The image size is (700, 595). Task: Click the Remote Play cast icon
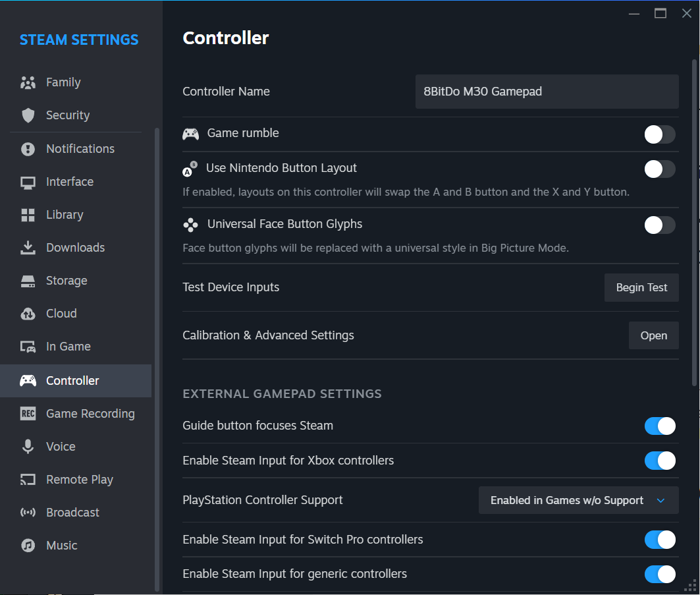(x=28, y=480)
